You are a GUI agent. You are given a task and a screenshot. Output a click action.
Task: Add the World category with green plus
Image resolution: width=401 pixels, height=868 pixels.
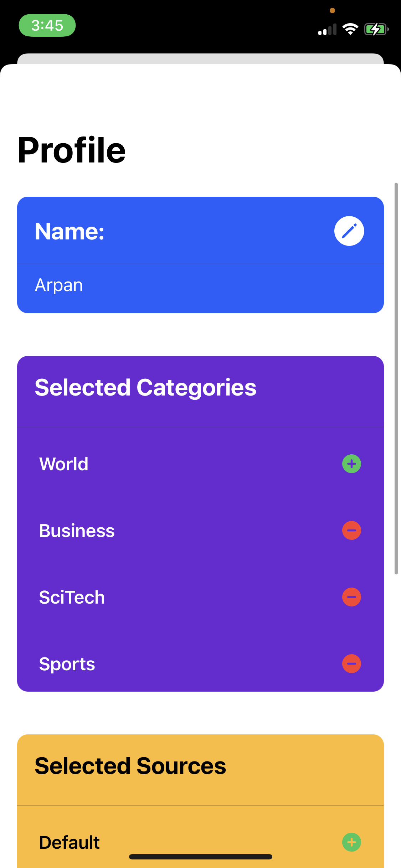click(x=351, y=464)
